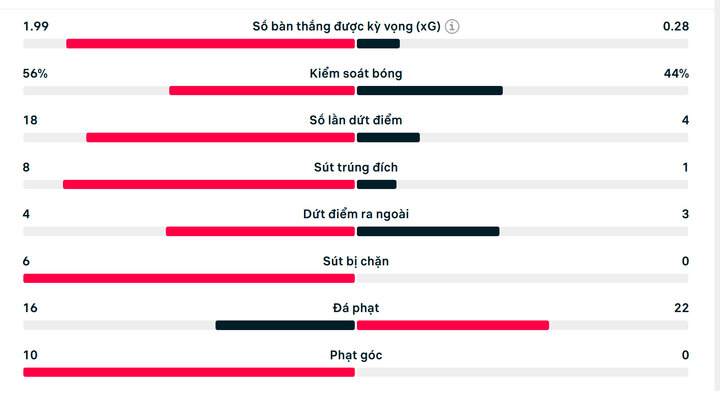Click the dark xG bar for 0.28

(x=378, y=44)
